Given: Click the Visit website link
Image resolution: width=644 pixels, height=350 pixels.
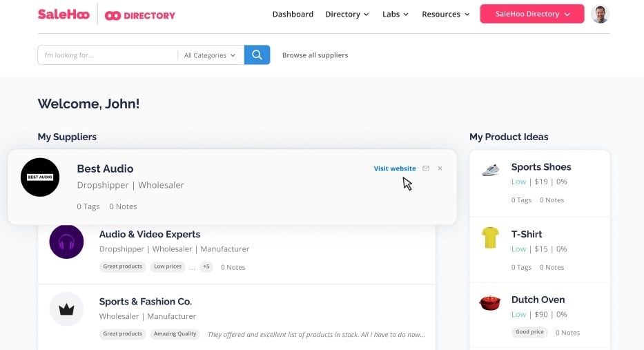Looking at the screenshot, I should point(395,168).
